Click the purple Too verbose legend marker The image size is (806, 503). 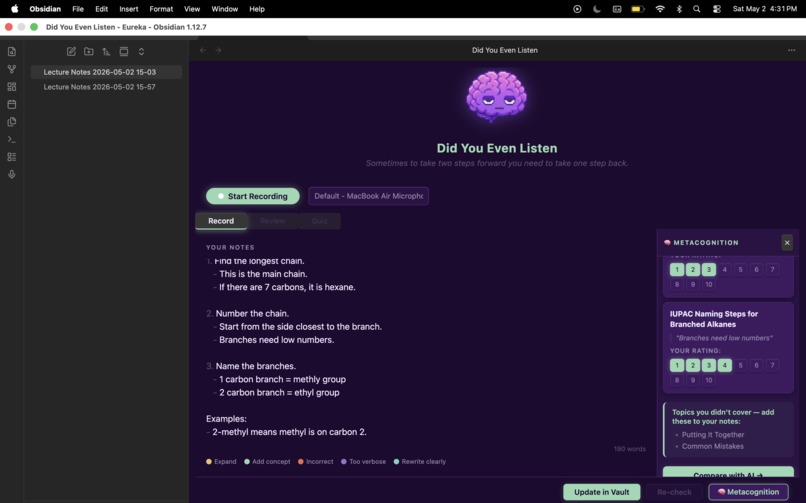point(344,461)
